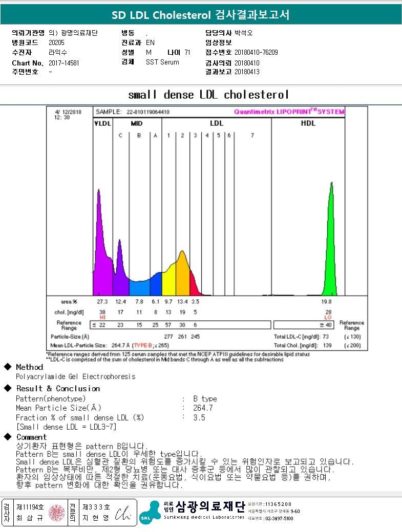The image size is (402, 532).
Task: Select the report title 'SD LDL Cholesterol 검사결과보고서'
Action: click(201, 15)
